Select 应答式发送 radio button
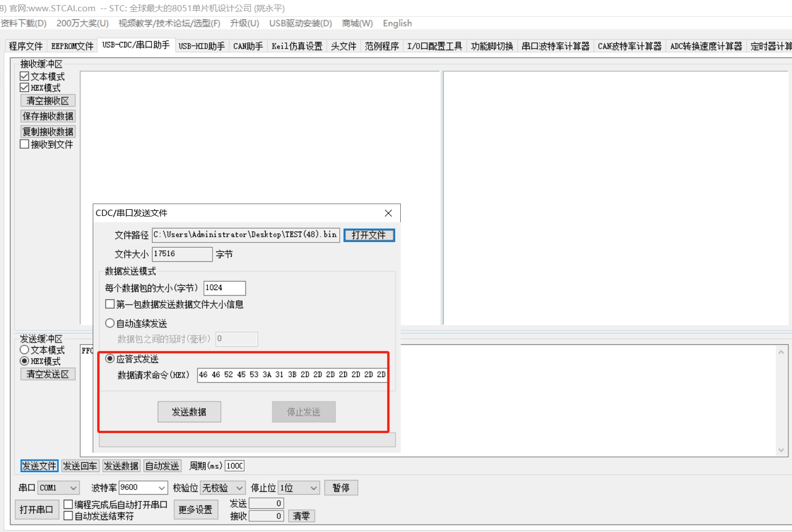792x532 pixels. point(110,358)
